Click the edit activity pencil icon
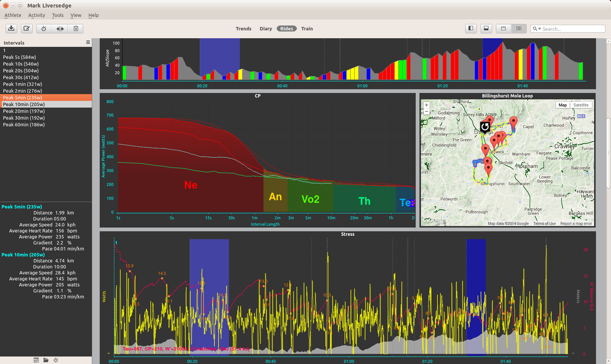Viewport: 611px width, 364px height. click(x=27, y=28)
